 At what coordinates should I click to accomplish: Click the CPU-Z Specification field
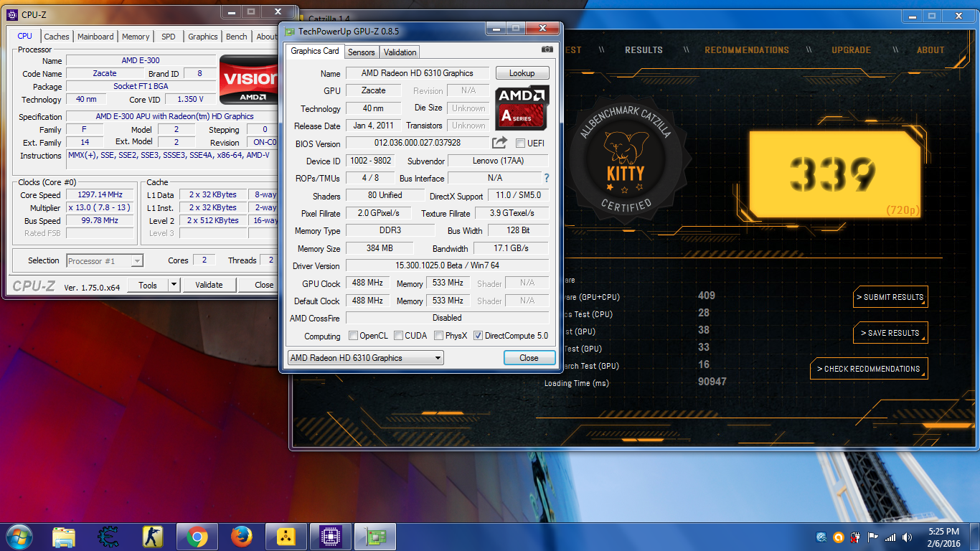click(x=172, y=116)
